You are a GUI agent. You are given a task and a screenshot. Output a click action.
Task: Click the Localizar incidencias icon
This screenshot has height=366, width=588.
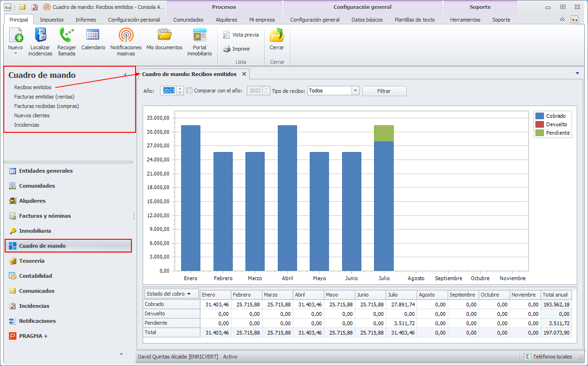coord(40,36)
